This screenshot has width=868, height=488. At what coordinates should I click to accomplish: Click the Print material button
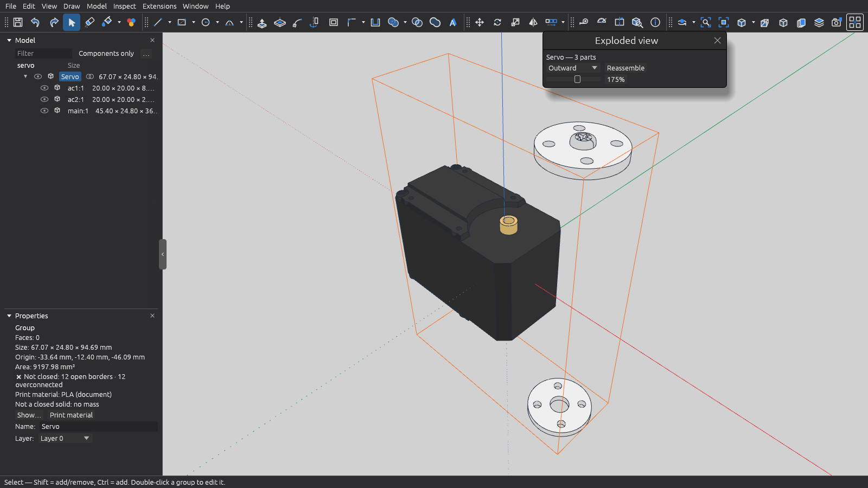click(71, 415)
